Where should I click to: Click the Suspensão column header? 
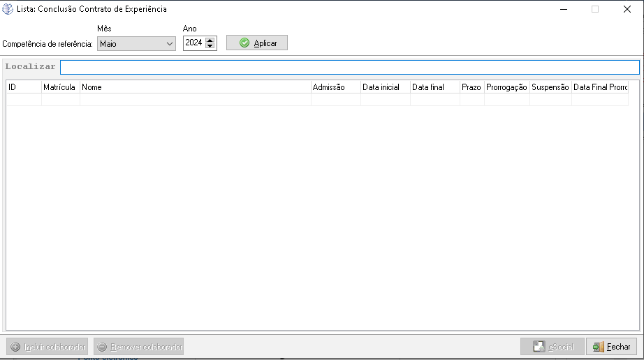tap(550, 87)
